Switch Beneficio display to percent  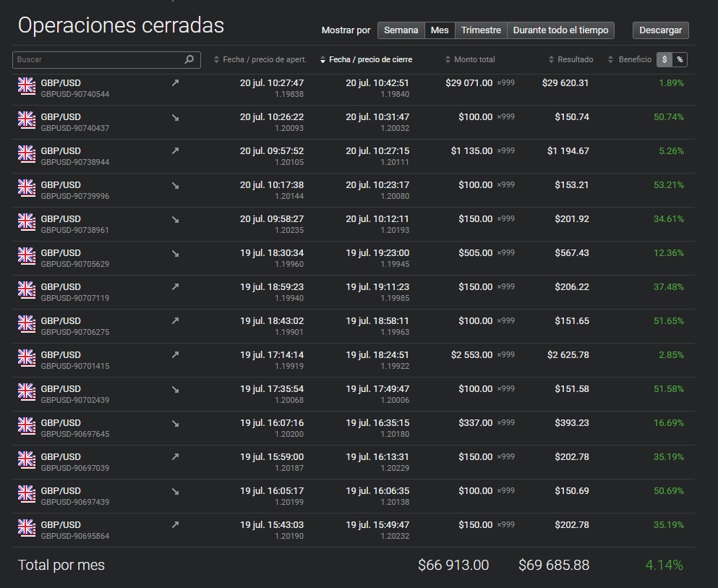point(680,59)
